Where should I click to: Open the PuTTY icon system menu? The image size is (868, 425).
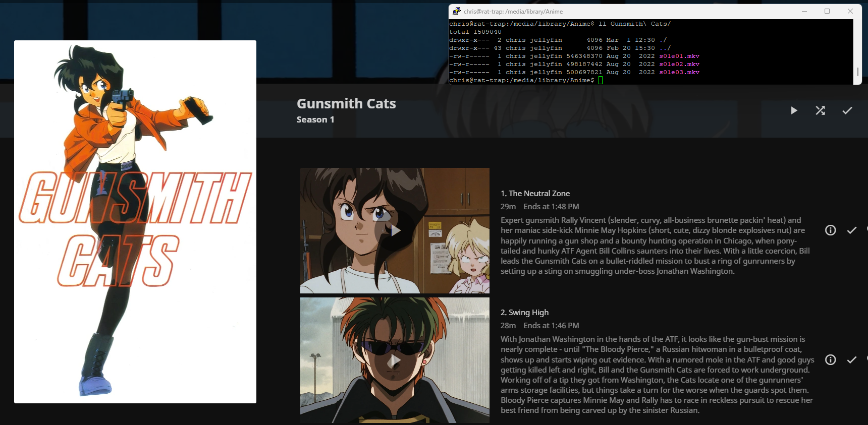coord(456,11)
